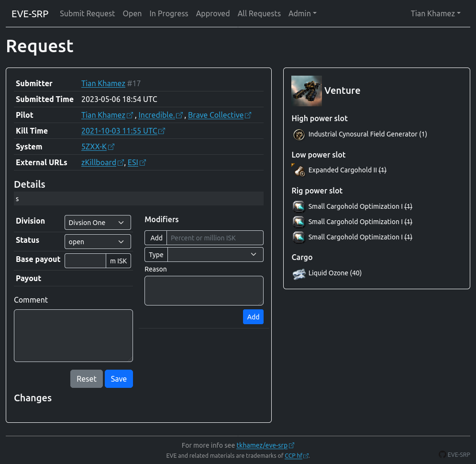
Task: Click the Reset button
Action: [x=87, y=379]
